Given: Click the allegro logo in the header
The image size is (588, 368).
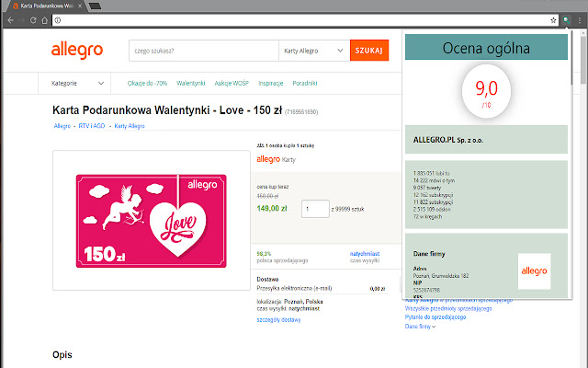Looking at the screenshot, I should point(77,50).
